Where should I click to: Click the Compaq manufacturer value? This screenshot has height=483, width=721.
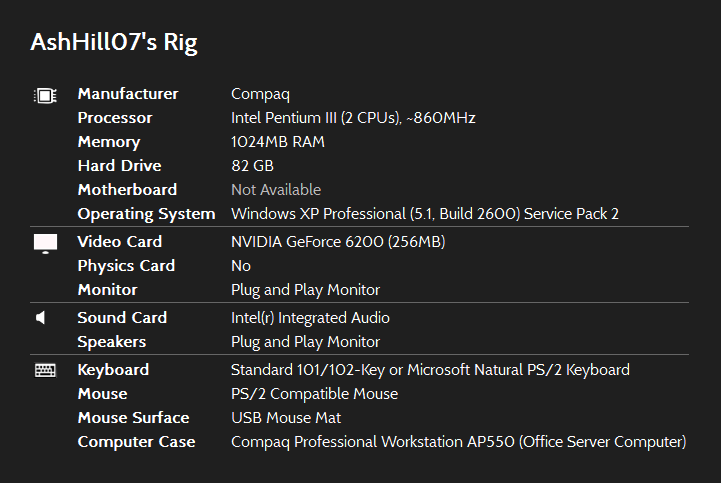click(x=259, y=94)
